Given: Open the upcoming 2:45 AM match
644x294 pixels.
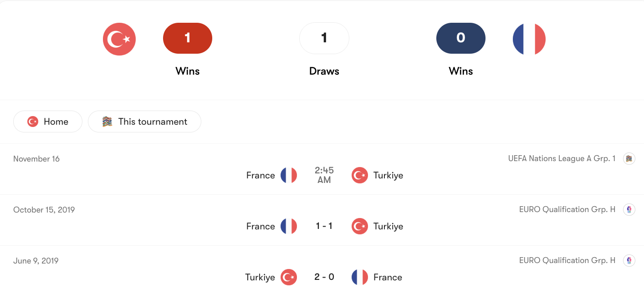Looking at the screenshot, I should (x=324, y=175).
